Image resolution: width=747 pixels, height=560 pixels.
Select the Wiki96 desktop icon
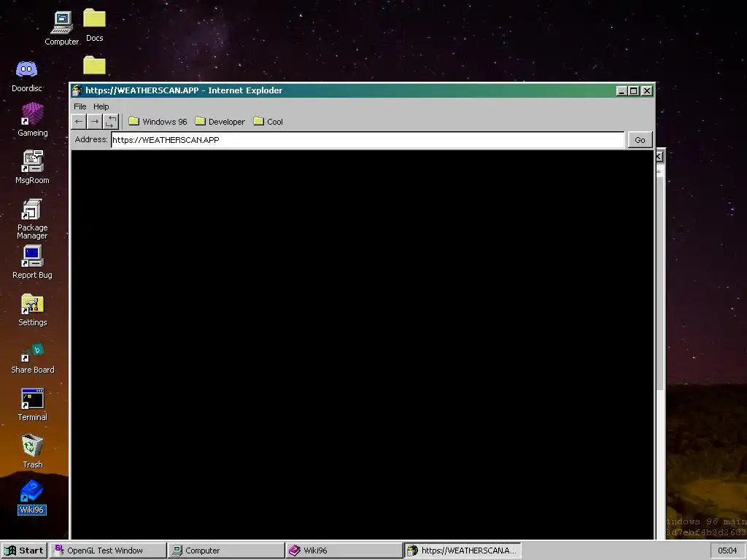[x=32, y=497]
